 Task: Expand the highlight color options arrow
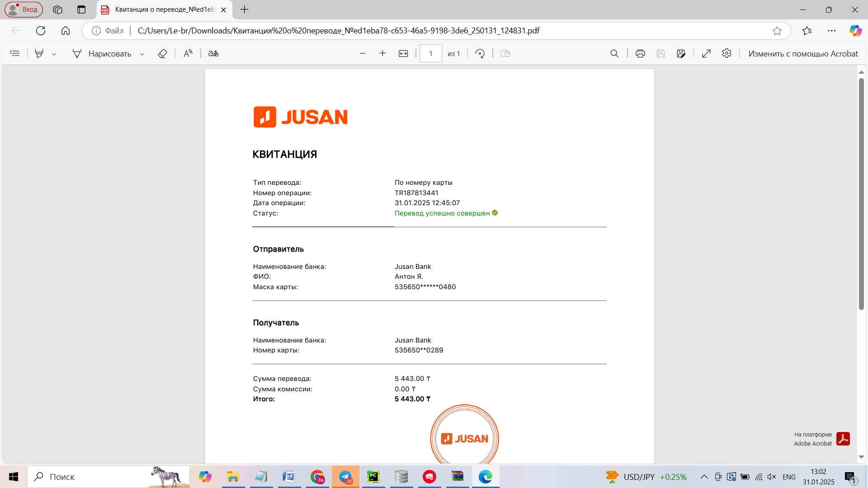coord(54,54)
